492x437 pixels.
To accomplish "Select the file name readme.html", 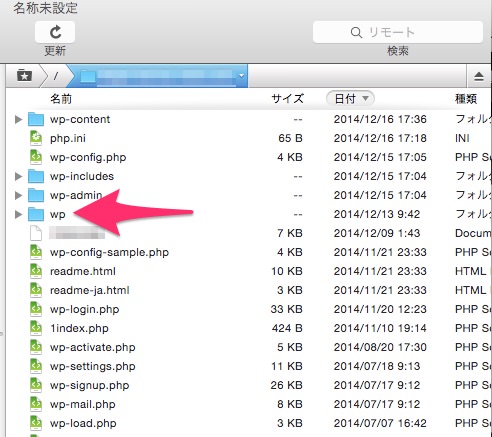I will click(x=83, y=271).
